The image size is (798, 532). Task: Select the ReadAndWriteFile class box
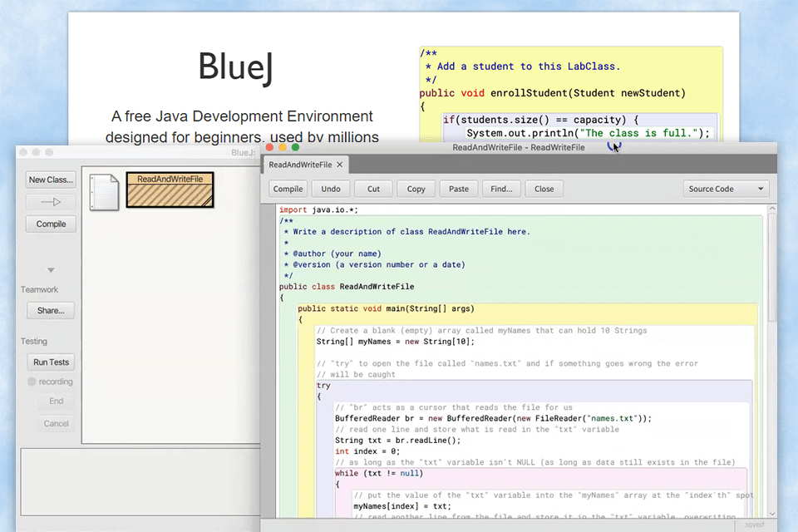point(170,190)
